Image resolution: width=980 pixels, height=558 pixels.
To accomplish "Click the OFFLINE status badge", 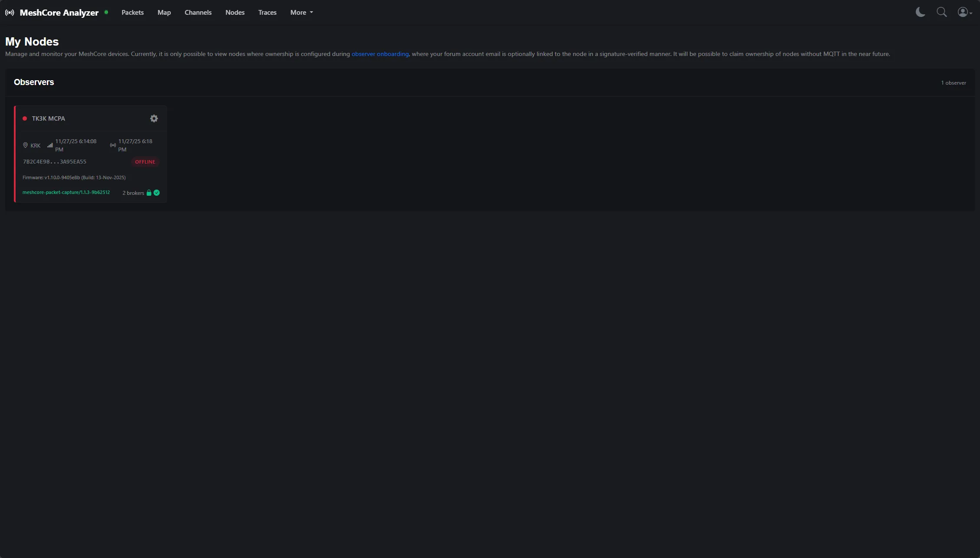I will (145, 162).
